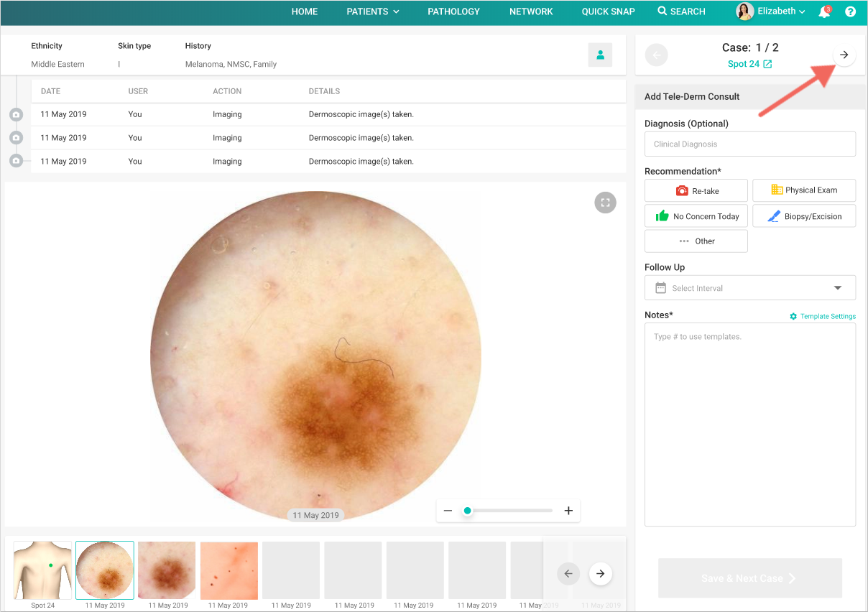Go to next case arrow

844,55
